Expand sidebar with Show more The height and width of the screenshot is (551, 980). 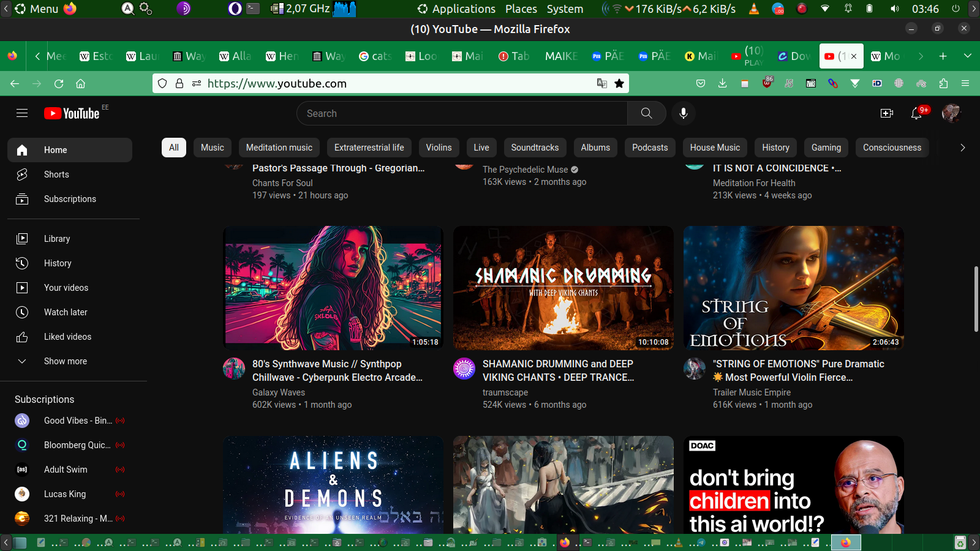click(x=65, y=361)
